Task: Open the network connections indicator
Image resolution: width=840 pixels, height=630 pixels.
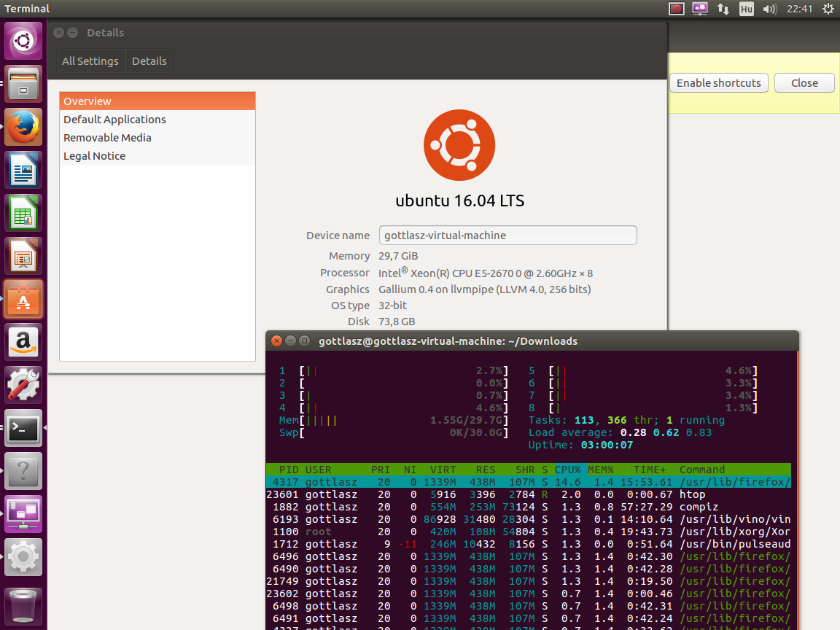Action: [723, 9]
